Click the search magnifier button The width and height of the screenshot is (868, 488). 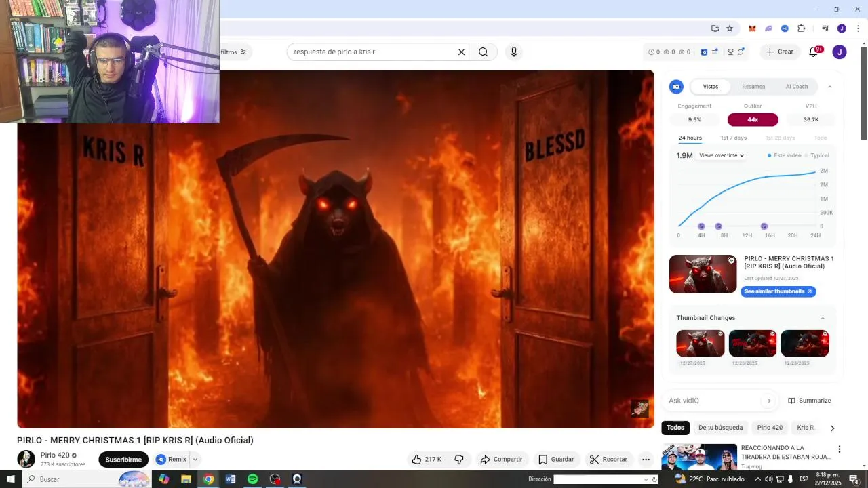click(x=483, y=52)
